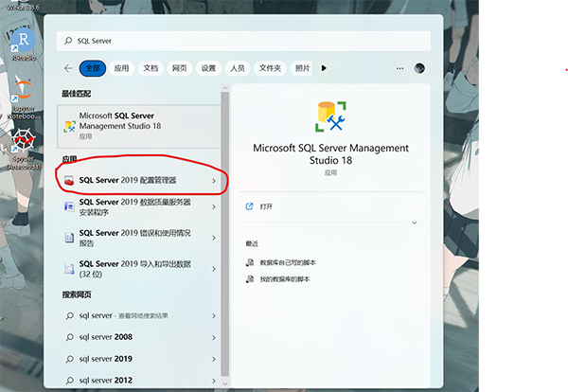
Task: Expand the sql server web result chevron
Action: click(214, 316)
